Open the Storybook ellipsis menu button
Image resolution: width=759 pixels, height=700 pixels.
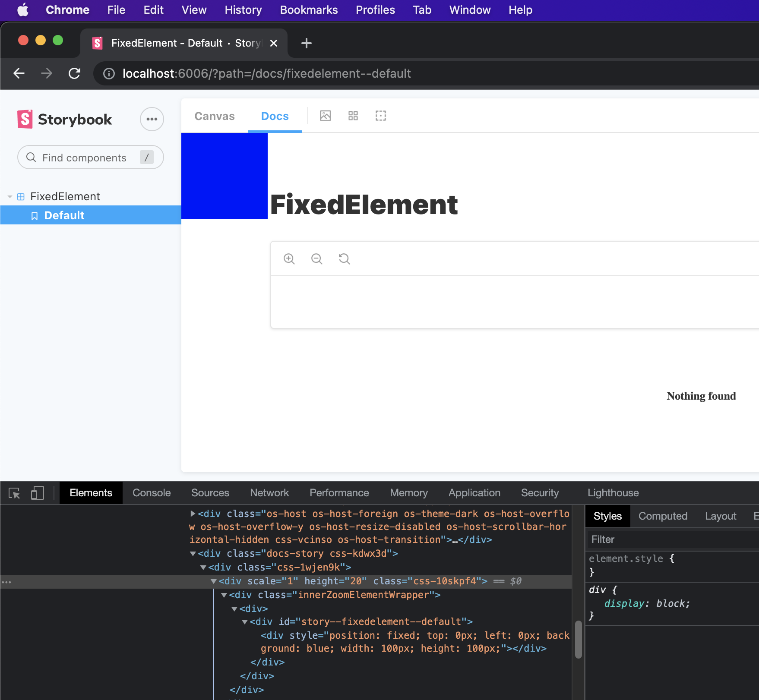pos(152,119)
